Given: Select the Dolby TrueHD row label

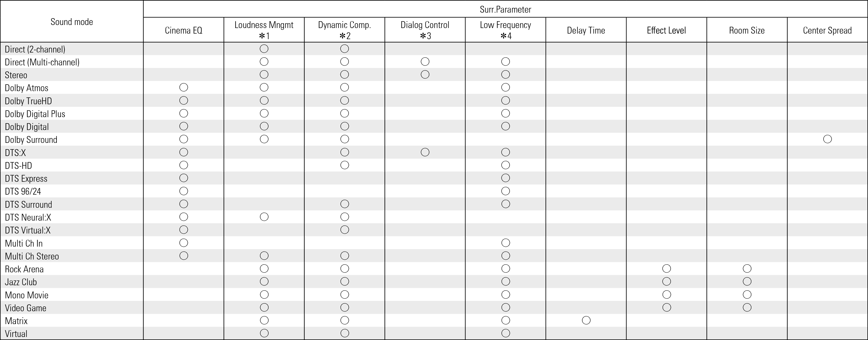Looking at the screenshot, I should point(28,101).
